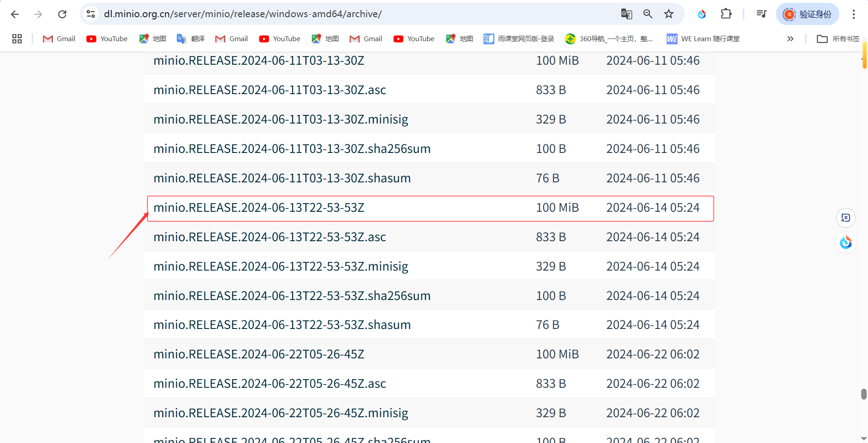Click 100 B size in 2024-06-11T03-13-30Z.sha256sum row
This screenshot has width=868, height=443.
point(551,149)
